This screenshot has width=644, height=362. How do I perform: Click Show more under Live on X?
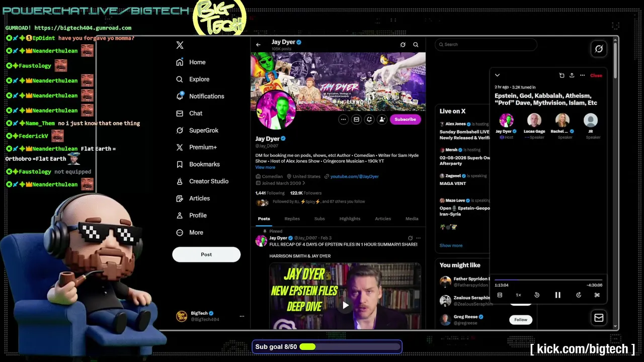coord(451,246)
